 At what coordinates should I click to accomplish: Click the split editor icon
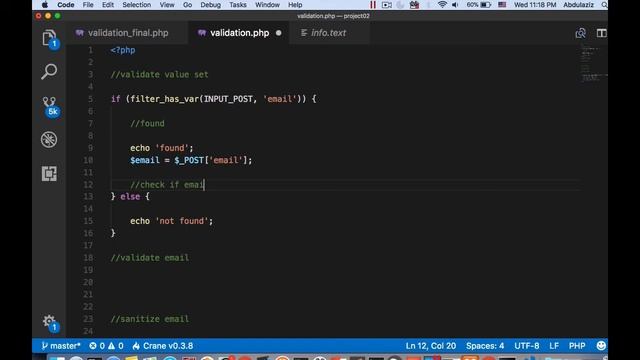[x=601, y=33]
